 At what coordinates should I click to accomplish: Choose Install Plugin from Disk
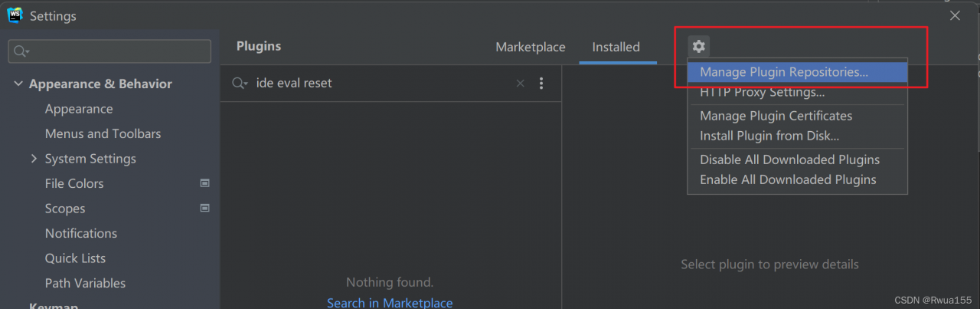tap(769, 136)
